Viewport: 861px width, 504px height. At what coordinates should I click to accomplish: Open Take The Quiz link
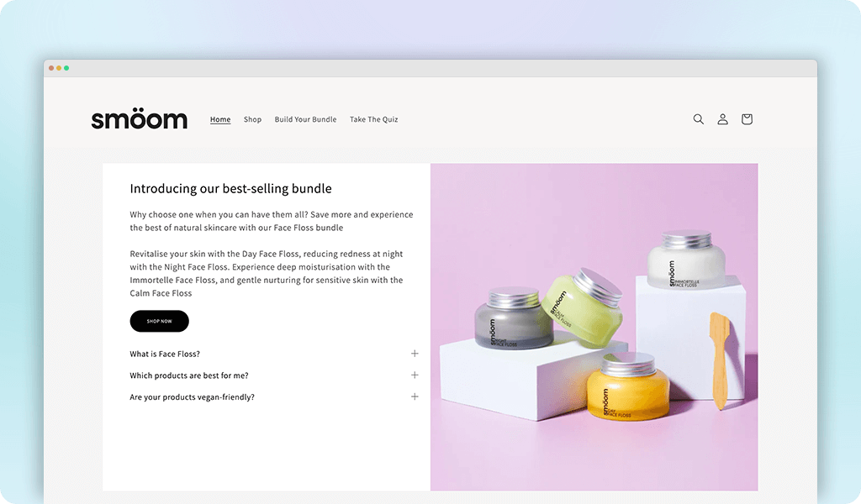374,119
